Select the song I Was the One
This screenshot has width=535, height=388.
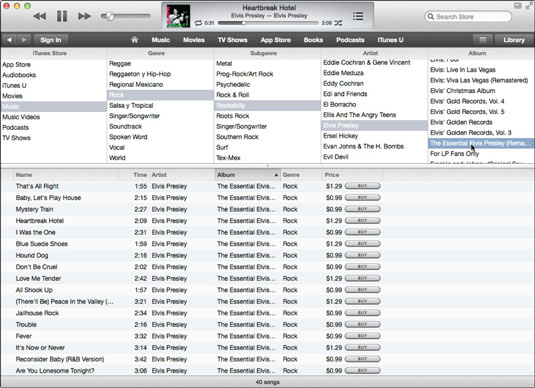268,232
